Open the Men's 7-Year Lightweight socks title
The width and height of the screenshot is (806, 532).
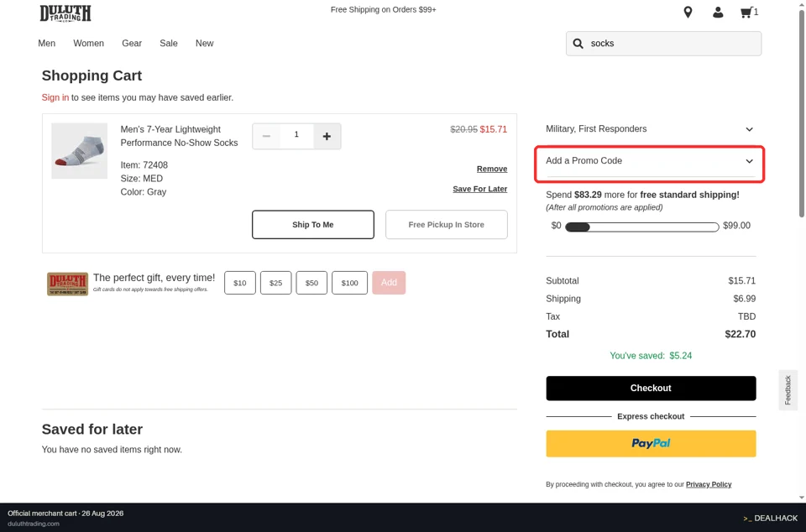tap(180, 136)
